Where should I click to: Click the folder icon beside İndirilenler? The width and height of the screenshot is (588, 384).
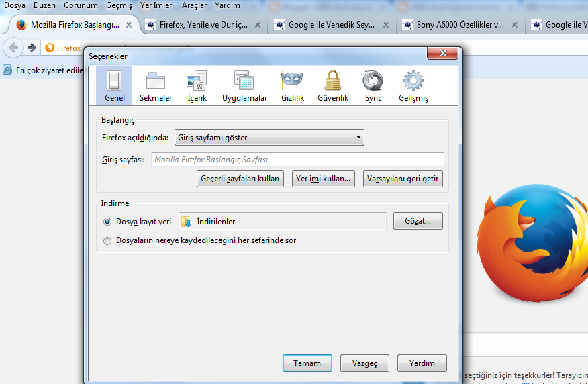[x=187, y=222]
